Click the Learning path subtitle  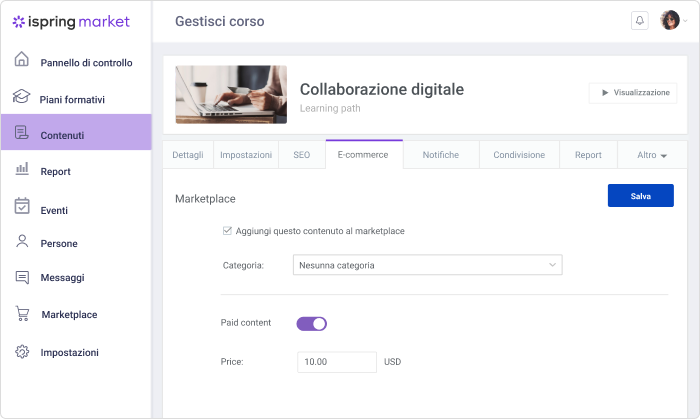tap(330, 108)
